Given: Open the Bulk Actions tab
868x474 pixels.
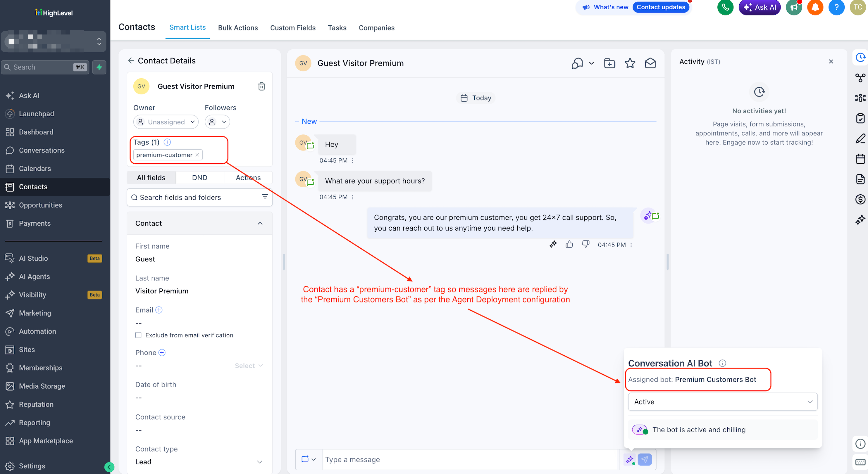Looking at the screenshot, I should (x=238, y=28).
